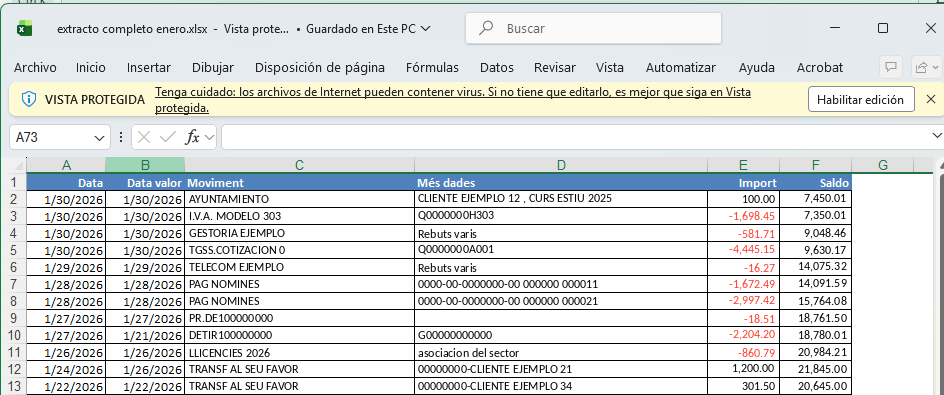944x395 pixels.
Task: Select column B header
Action: tap(145, 165)
